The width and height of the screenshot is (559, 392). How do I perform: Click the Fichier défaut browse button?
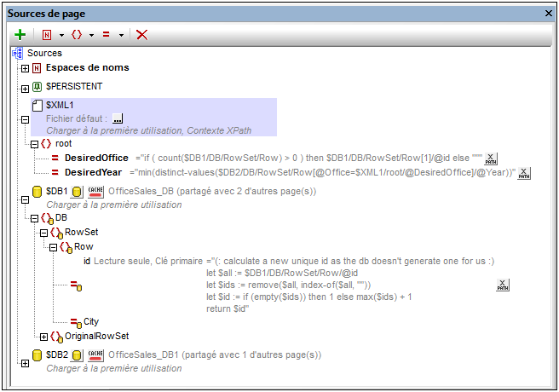(x=118, y=118)
